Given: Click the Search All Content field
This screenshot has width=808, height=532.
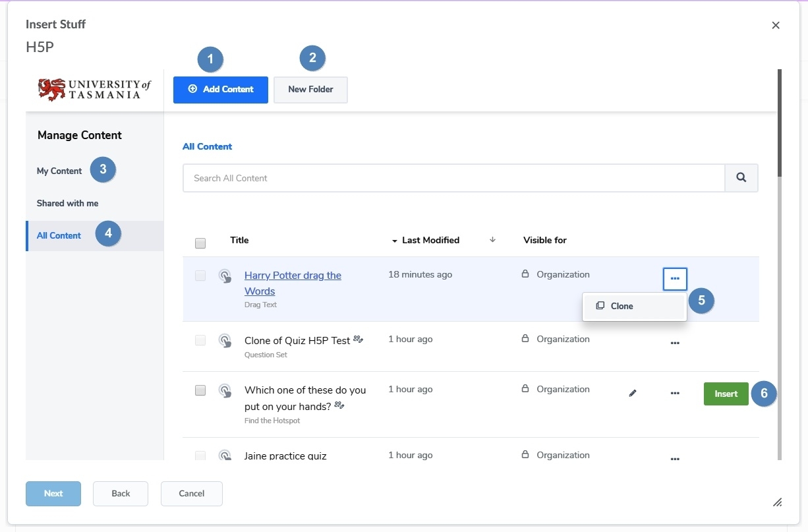Looking at the screenshot, I should tap(454, 178).
